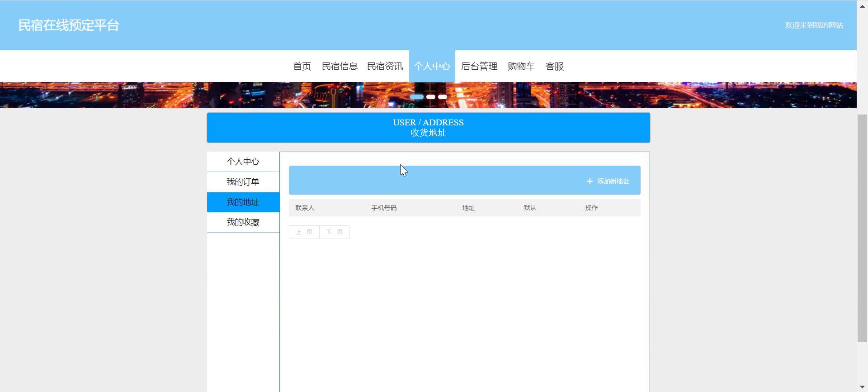The width and height of the screenshot is (868, 392).
Task: Go to the 首页 home page
Action: pyautogui.click(x=302, y=67)
